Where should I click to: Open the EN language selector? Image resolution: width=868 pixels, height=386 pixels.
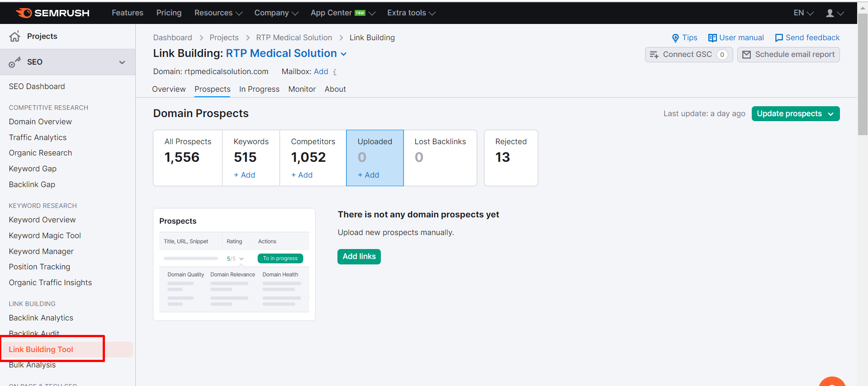click(x=803, y=13)
